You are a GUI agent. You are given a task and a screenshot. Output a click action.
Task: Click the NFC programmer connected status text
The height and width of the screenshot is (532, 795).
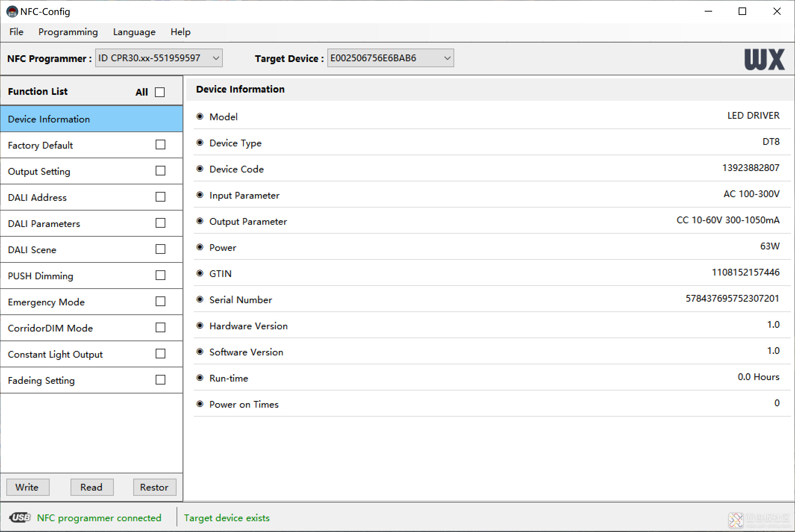pyautogui.click(x=99, y=518)
